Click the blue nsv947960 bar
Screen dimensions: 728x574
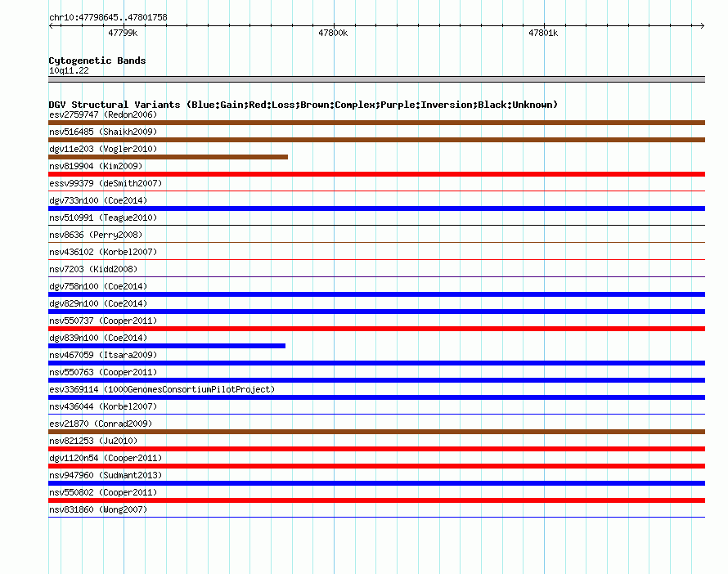[376, 483]
